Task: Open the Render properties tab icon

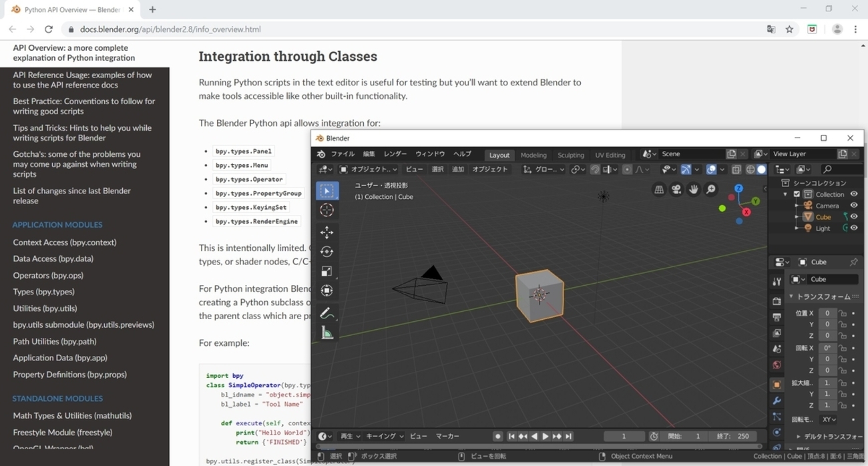Action: pos(777,301)
